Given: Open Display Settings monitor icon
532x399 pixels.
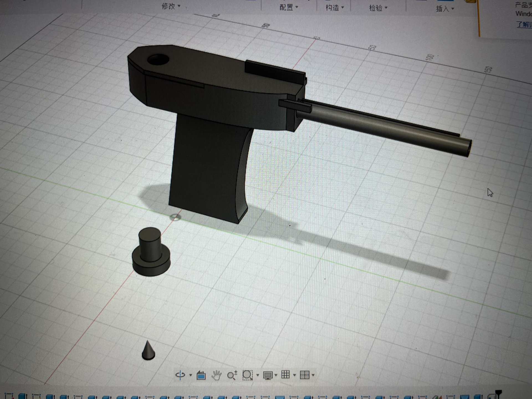Looking at the screenshot, I should pyautogui.click(x=268, y=375).
